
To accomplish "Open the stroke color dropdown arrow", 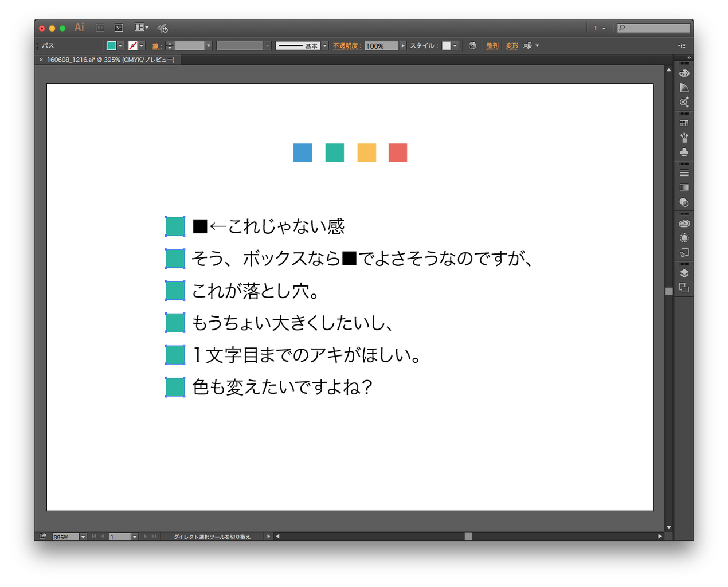I will coord(142,46).
